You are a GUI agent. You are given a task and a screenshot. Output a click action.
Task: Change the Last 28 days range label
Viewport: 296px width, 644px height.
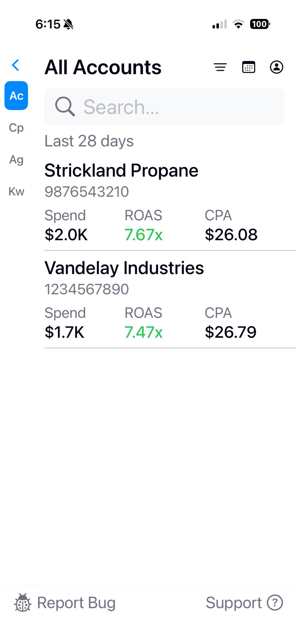[89, 141]
